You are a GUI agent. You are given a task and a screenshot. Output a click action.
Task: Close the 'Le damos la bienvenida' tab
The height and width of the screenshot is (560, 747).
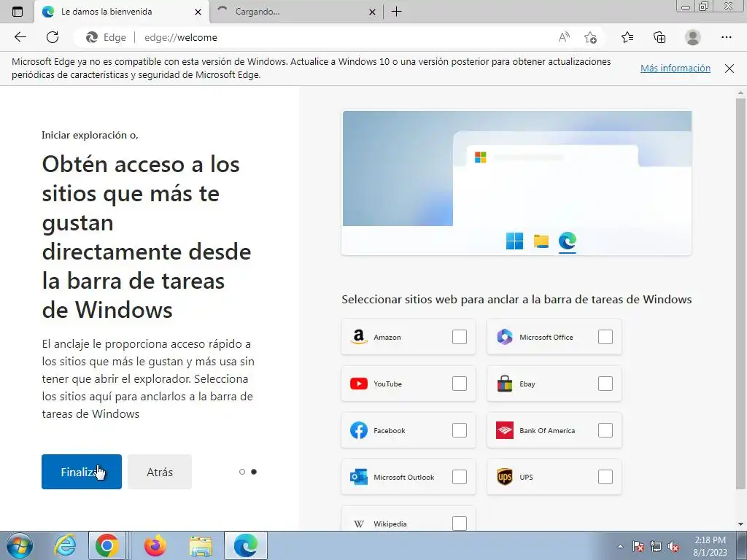click(198, 12)
